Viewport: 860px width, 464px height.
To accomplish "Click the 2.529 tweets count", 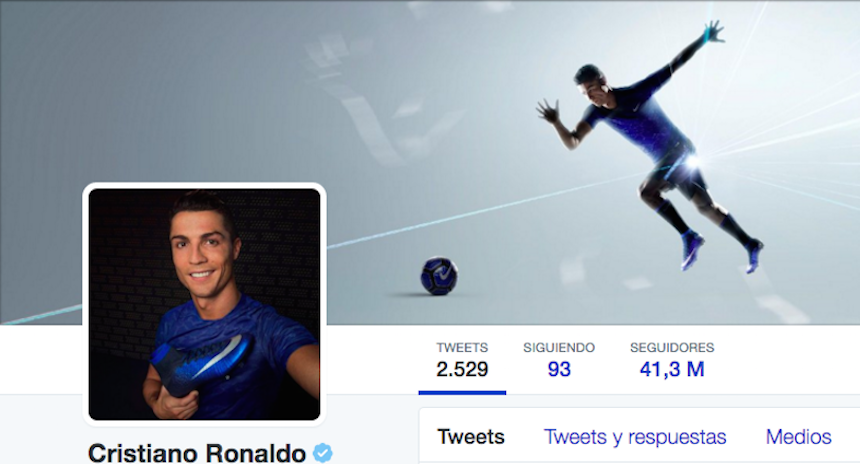I will pos(462,370).
